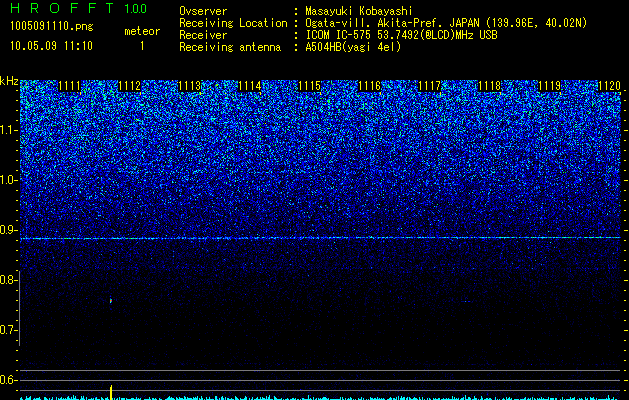Click the Ogata-vill. Akita-Pref. JAPAN location text

[x=445, y=23]
